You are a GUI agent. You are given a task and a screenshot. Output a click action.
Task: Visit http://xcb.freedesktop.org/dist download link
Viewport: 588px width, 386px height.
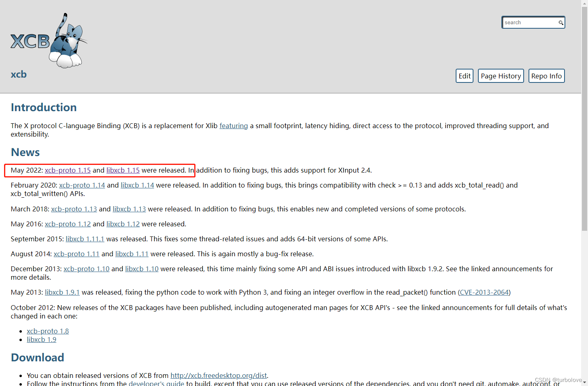pos(219,375)
